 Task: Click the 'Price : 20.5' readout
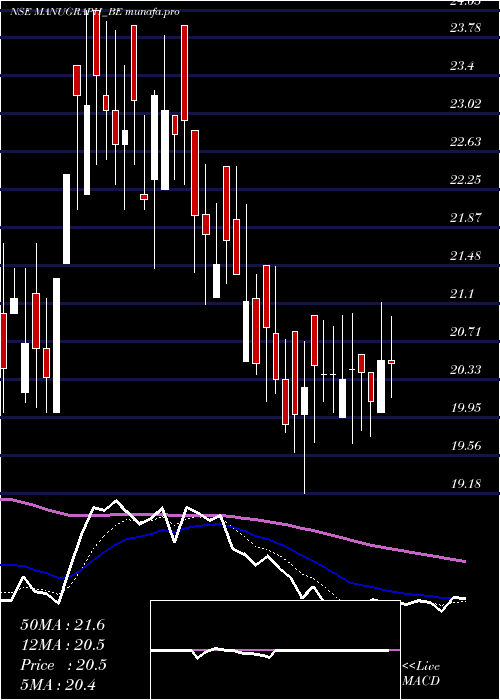[x=63, y=665]
